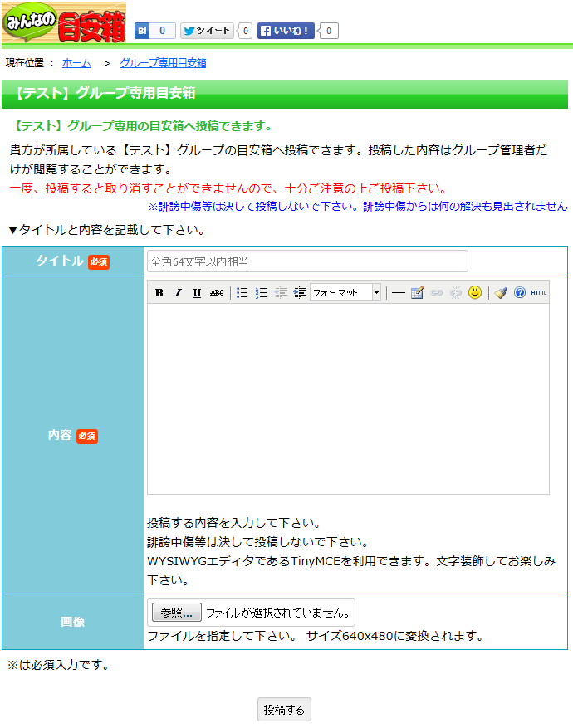
Task: Insert a horizontal rule line
Action: click(399, 292)
